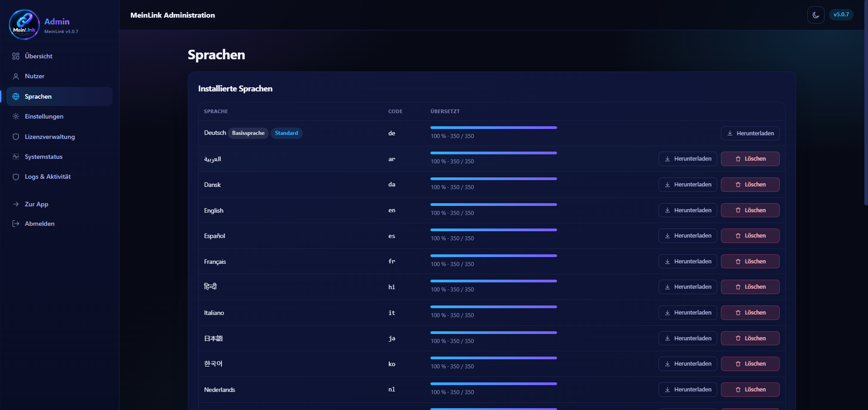Viewport: 868px width, 410px height.
Task: Click the page vertical scrollbar
Action: click(x=866, y=103)
